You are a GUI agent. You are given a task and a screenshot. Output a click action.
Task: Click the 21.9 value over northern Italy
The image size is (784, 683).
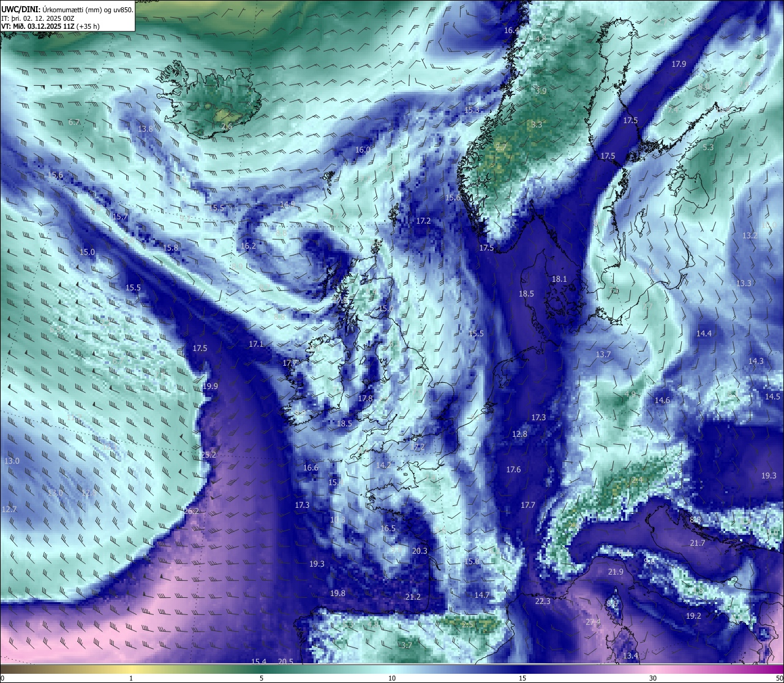pyautogui.click(x=616, y=572)
